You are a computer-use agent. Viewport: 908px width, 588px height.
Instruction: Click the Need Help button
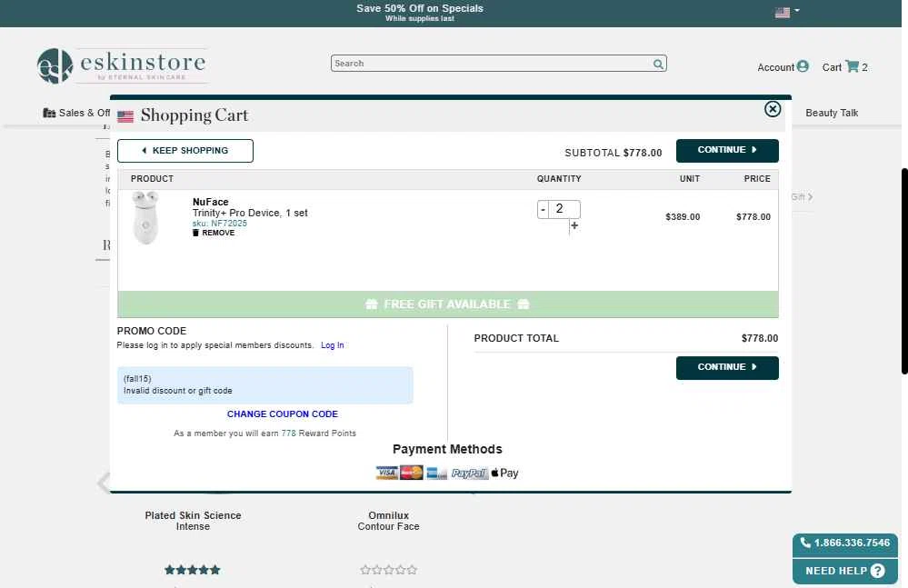click(845, 572)
